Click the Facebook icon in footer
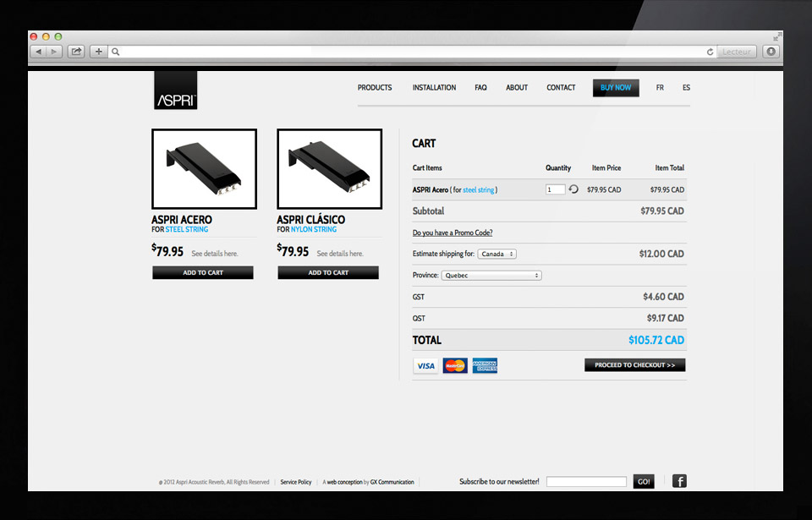The width and height of the screenshot is (812, 520). (679, 481)
